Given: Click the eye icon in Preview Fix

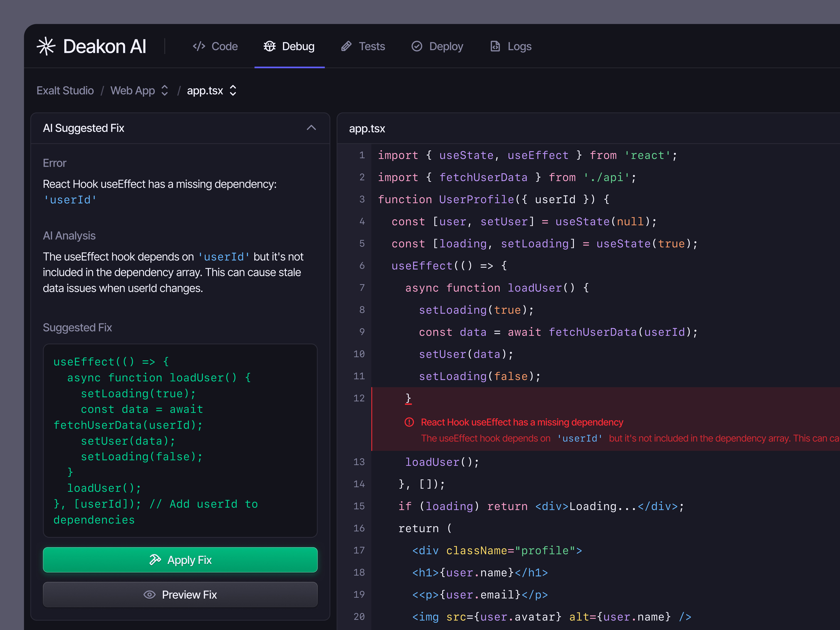Looking at the screenshot, I should (150, 595).
